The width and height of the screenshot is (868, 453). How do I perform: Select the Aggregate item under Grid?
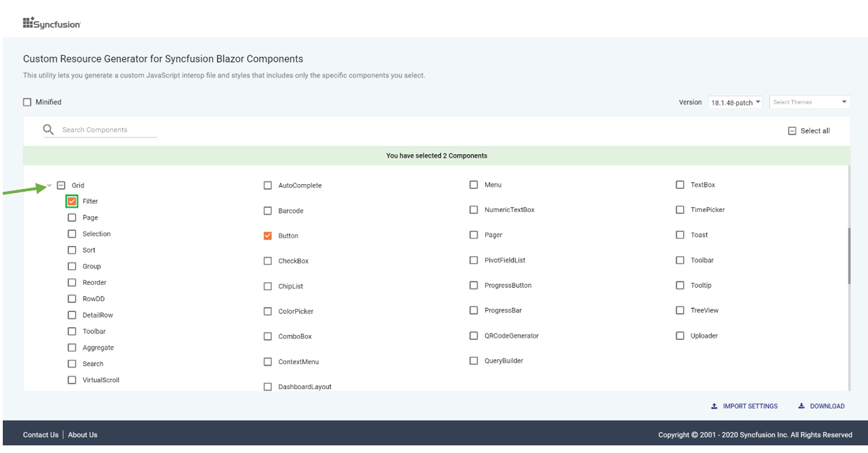(x=98, y=347)
